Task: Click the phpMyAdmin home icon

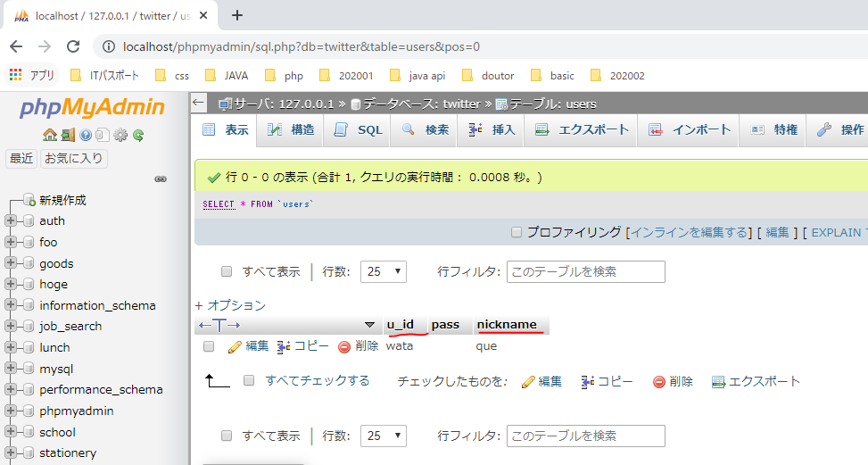Action: (50, 135)
